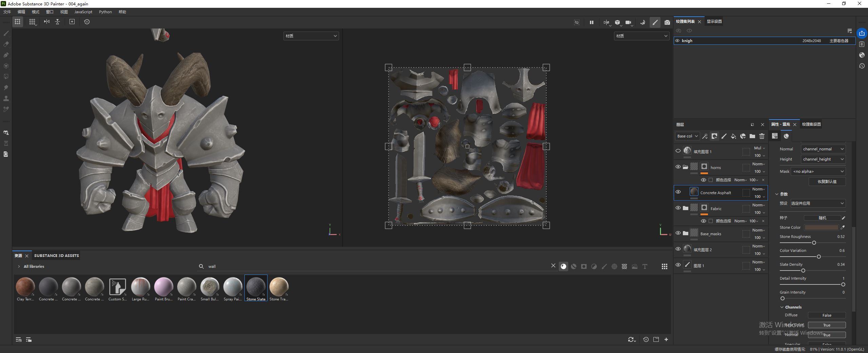Click the pause rendering icon
The image size is (868, 353).
[591, 22]
